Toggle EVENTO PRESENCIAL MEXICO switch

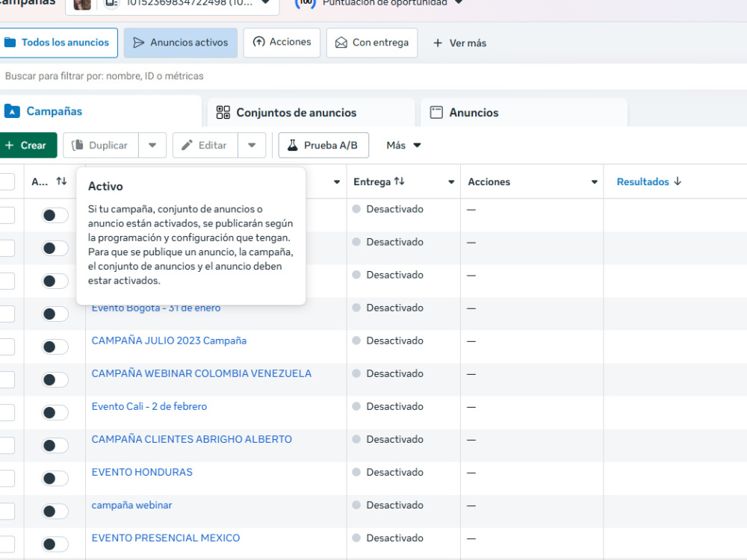click(55, 544)
